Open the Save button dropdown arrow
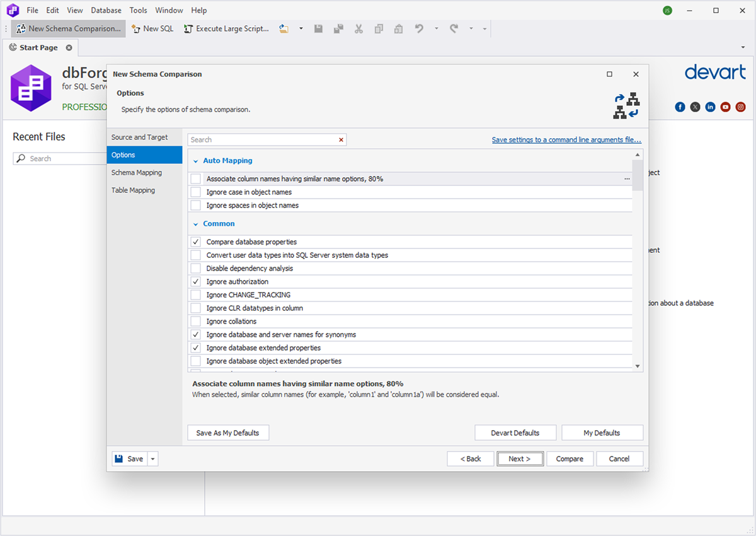The image size is (756, 536). click(x=153, y=459)
